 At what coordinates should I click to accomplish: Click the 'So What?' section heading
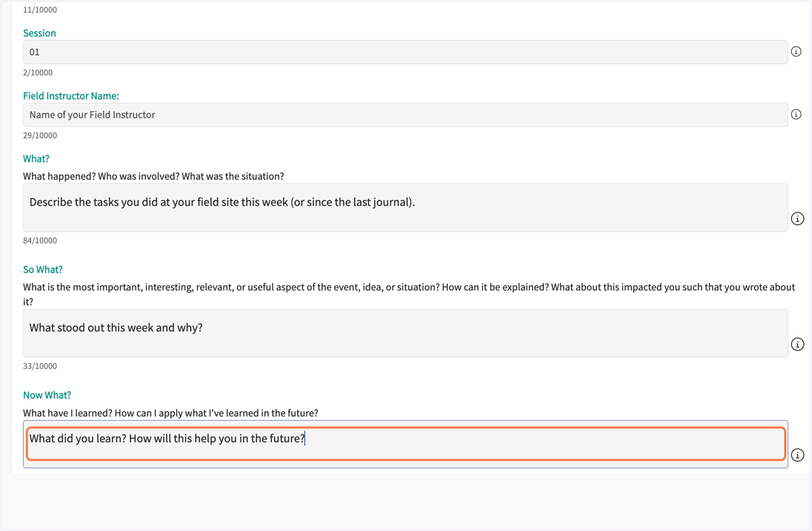tap(43, 269)
